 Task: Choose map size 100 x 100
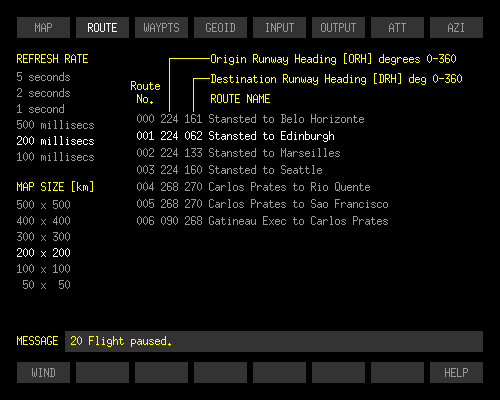click(43, 269)
